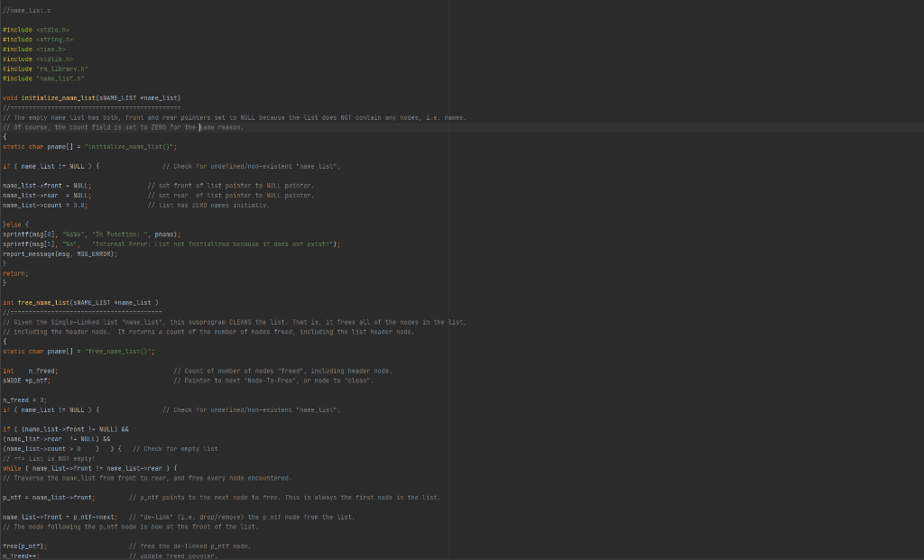Click 'name_list->front = p_ntf->next;' statement
Viewport: 924px width, 560px height.
pyautogui.click(x=60, y=518)
